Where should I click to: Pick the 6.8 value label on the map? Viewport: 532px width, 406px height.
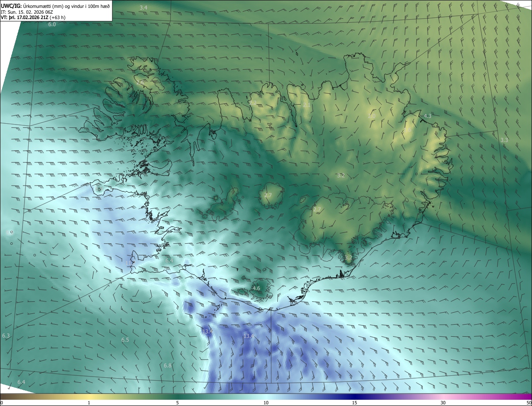[167, 365]
